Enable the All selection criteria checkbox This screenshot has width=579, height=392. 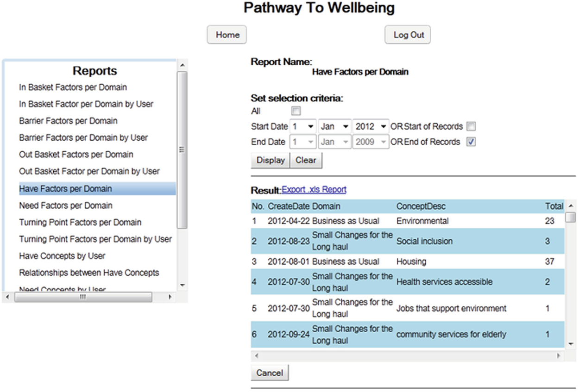295,111
